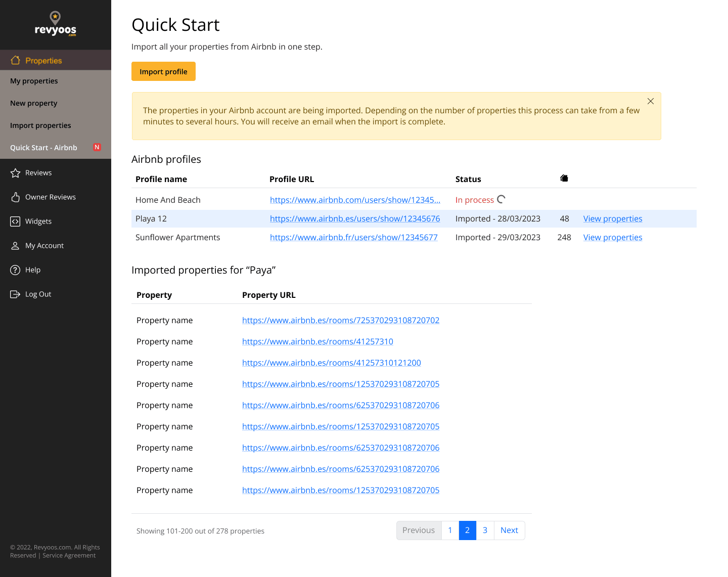
Task: Click the Revyoos logo
Action: pos(56,24)
